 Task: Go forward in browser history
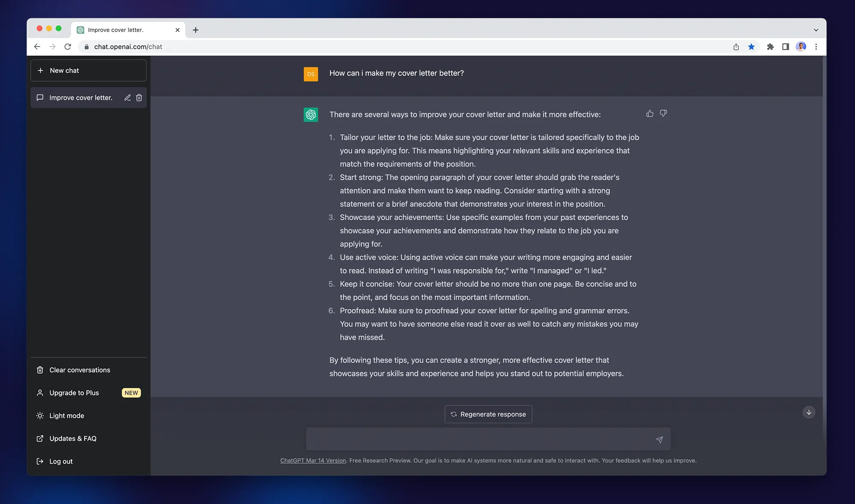click(x=52, y=47)
